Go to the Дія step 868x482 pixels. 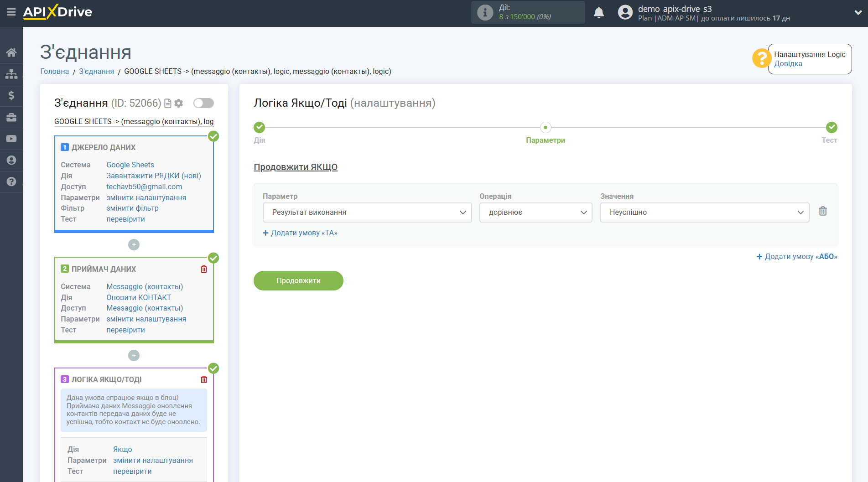259,128
